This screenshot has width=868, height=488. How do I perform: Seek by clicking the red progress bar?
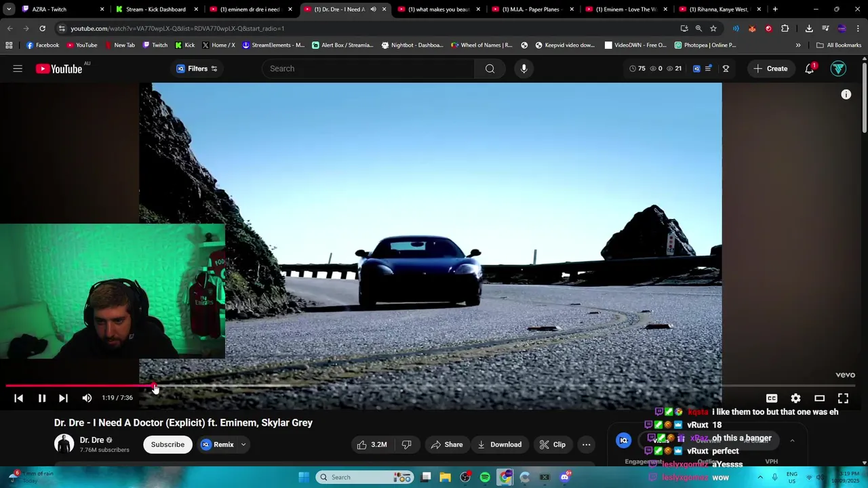[x=80, y=386]
